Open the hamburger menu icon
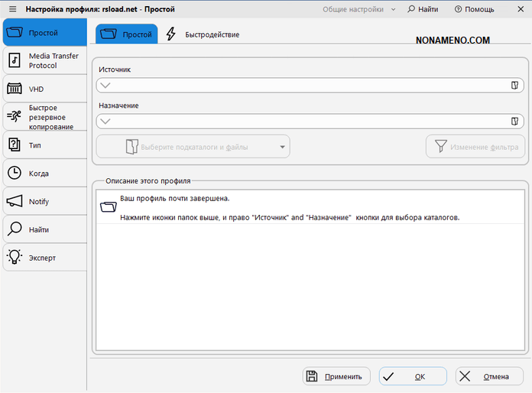Viewport: 532px width, 393px height. pyautogui.click(x=12, y=9)
